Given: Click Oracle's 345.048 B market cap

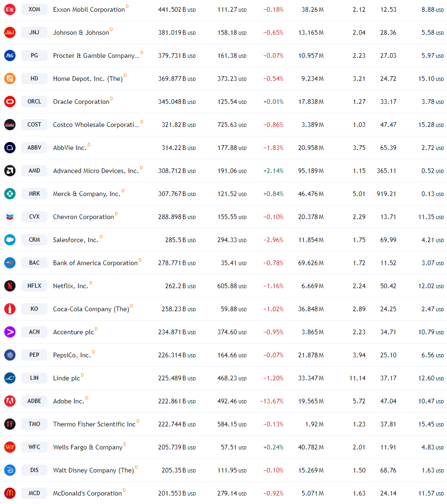Looking at the screenshot, I should point(177,102).
